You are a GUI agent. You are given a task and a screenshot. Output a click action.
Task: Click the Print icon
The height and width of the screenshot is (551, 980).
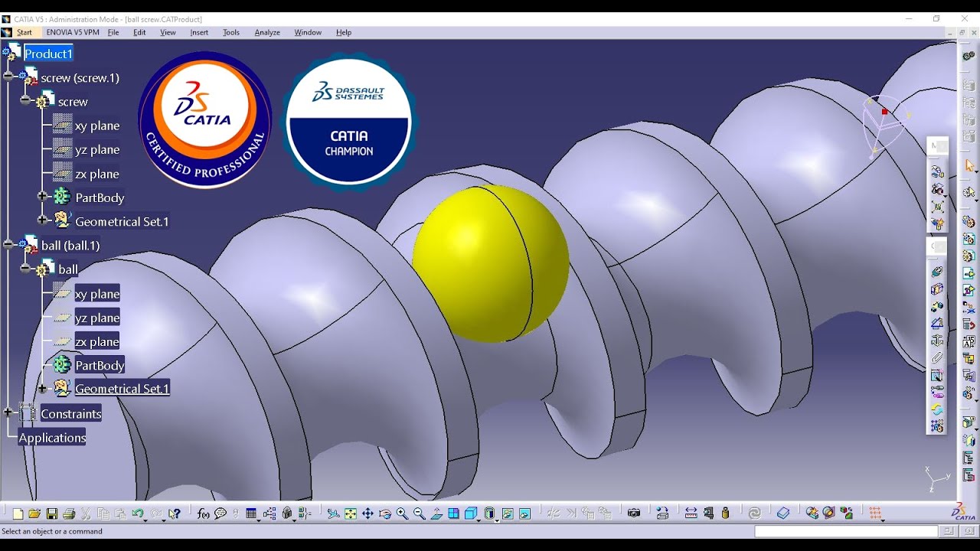(x=69, y=514)
